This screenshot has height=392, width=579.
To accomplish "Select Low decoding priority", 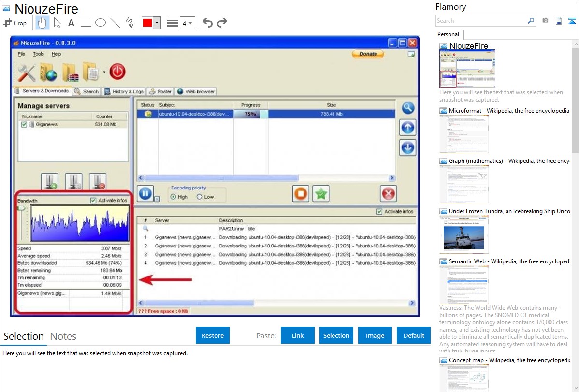I will point(200,197).
